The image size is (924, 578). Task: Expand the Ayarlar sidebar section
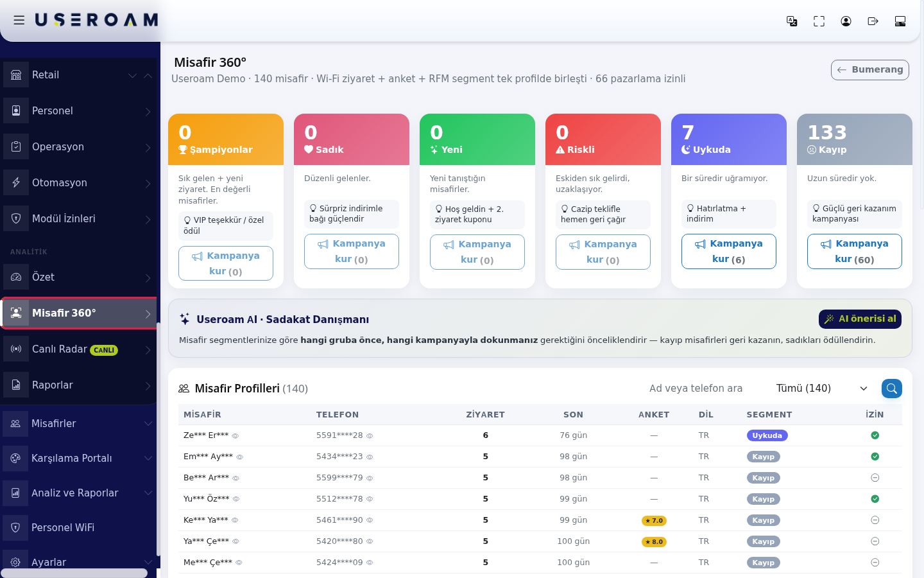(148, 562)
